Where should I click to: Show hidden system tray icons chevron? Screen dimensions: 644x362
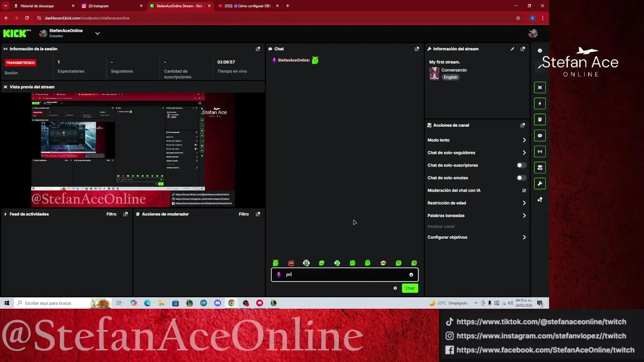tap(476, 303)
